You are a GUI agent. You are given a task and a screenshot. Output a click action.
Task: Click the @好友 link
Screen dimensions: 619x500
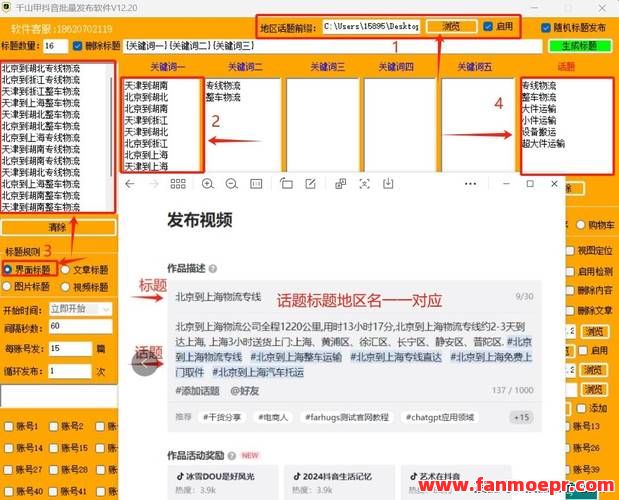[245, 391]
